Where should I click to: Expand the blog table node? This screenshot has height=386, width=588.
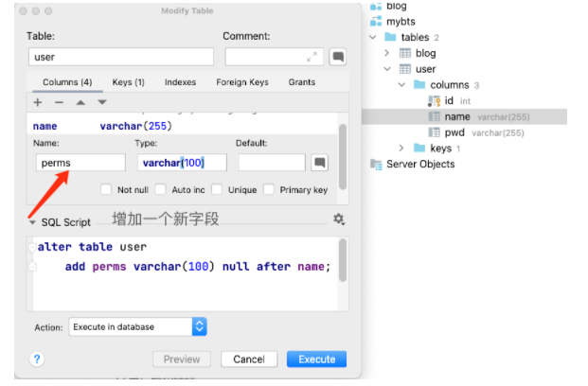tap(387, 53)
